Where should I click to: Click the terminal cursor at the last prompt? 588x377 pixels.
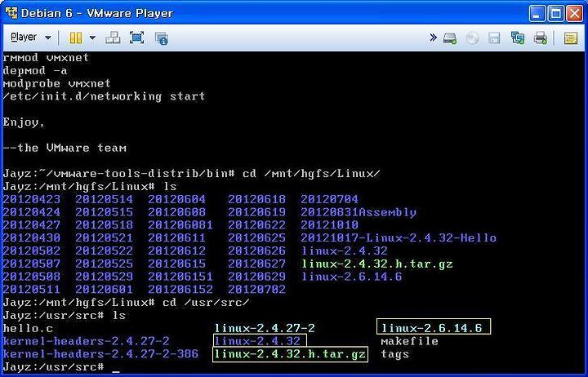point(116,372)
